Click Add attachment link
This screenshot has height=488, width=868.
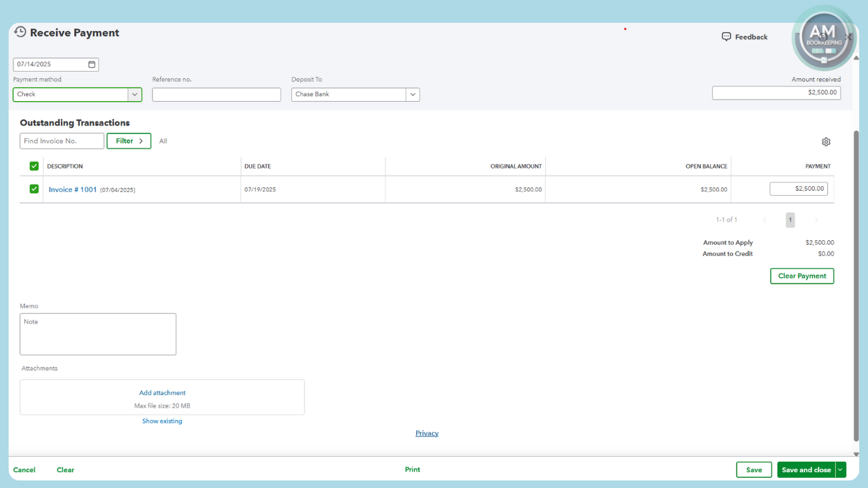coord(162,393)
